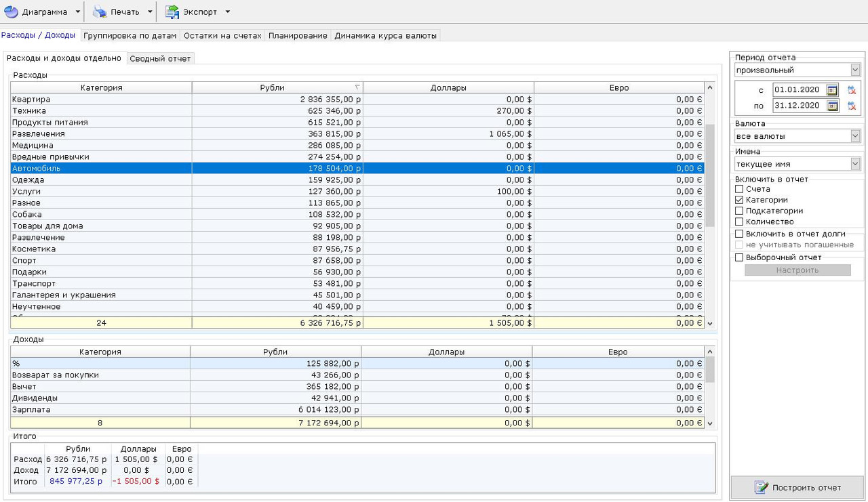
Task: Sort expenses by Категория column header
Action: tap(101, 87)
